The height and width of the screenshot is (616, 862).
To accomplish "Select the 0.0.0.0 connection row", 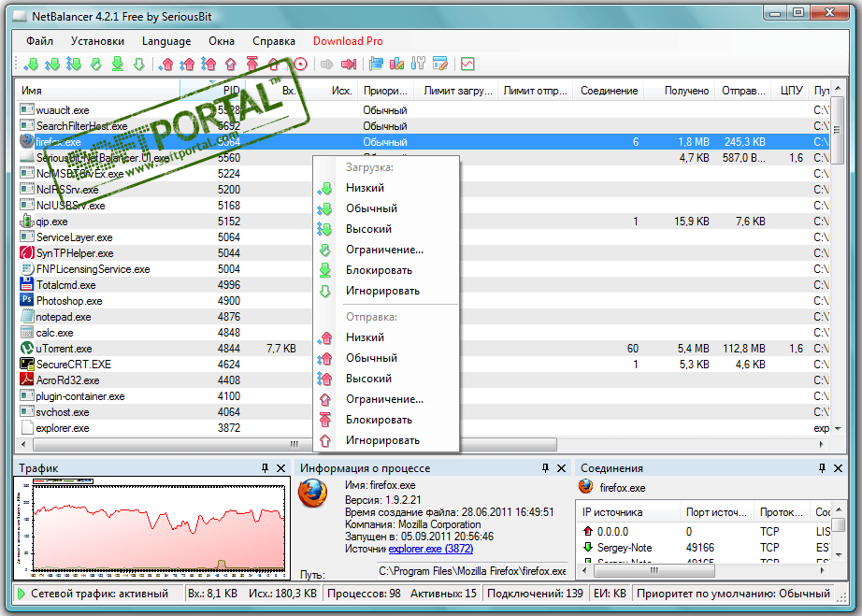I will (704, 531).
